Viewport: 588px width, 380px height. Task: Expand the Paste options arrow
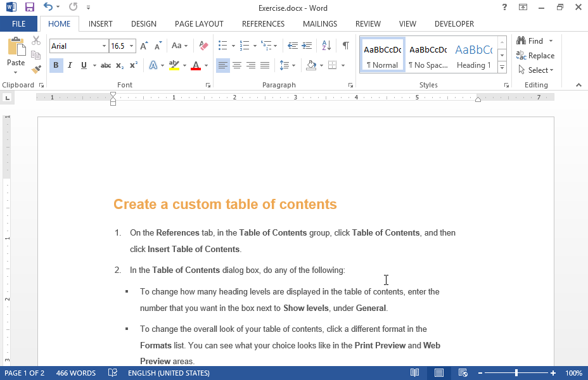[x=16, y=72]
